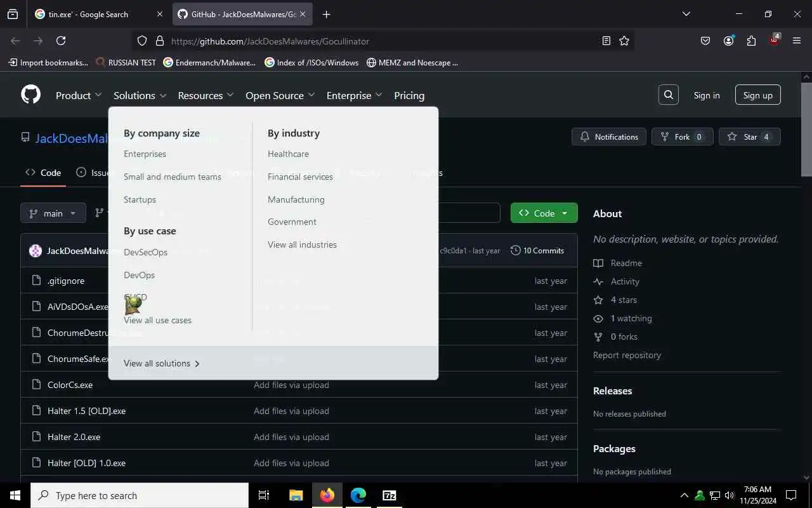Click the GitHub Octocat logo
Viewport: 812px width, 508px height.
tap(30, 95)
